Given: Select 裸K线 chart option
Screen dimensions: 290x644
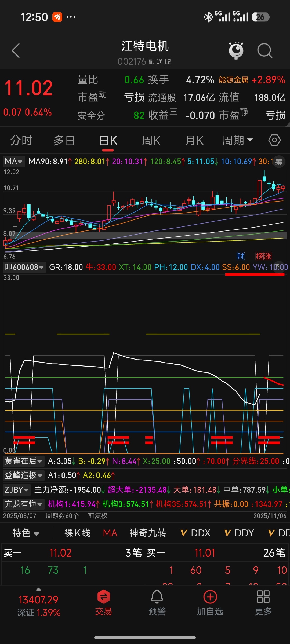Looking at the screenshot, I should (x=78, y=533).
